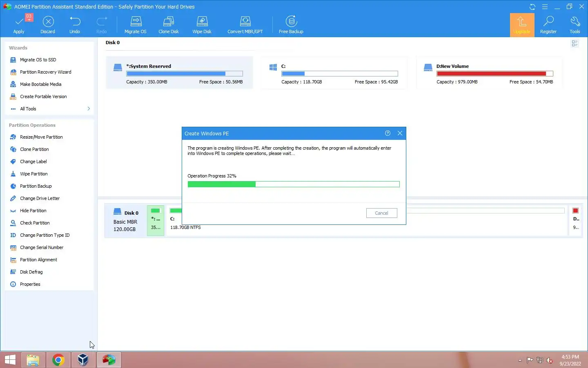Open the Tools menu icon
The height and width of the screenshot is (368, 588).
click(x=575, y=25)
